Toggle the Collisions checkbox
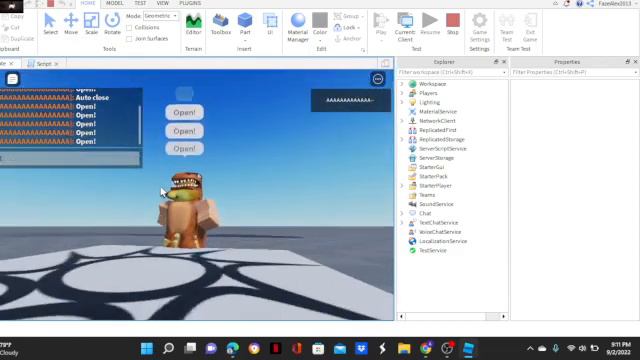Screen dimensions: 640x360 (x=129, y=27)
